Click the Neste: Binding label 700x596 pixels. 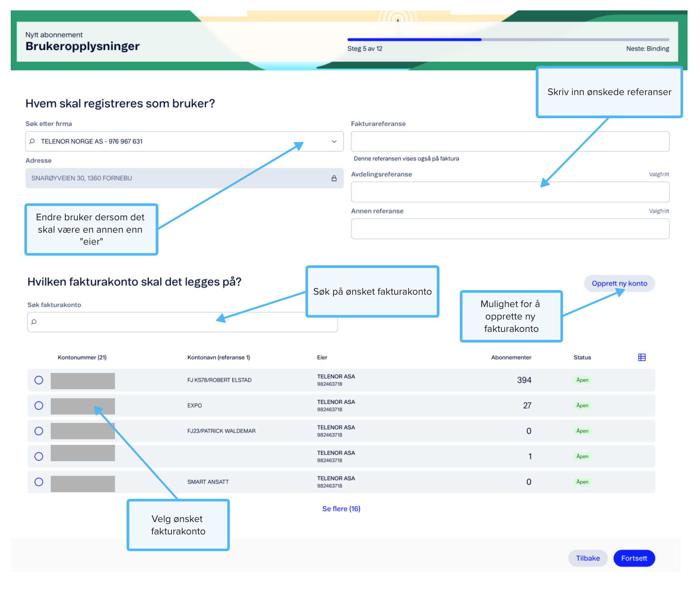pyautogui.click(x=648, y=49)
